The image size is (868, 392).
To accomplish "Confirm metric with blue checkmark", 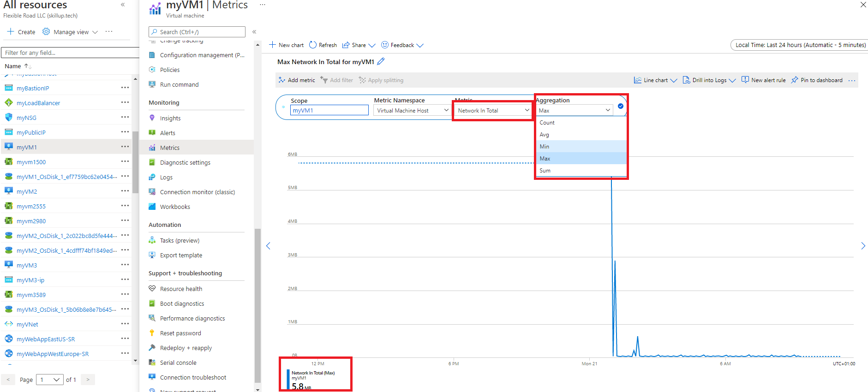I will click(x=621, y=106).
